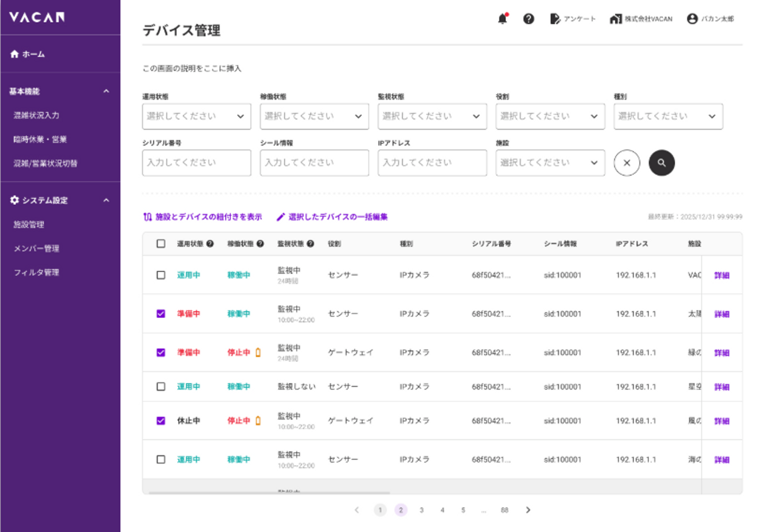The image size is (764, 532).
Task: Clear filters with the X button
Action: (x=627, y=163)
